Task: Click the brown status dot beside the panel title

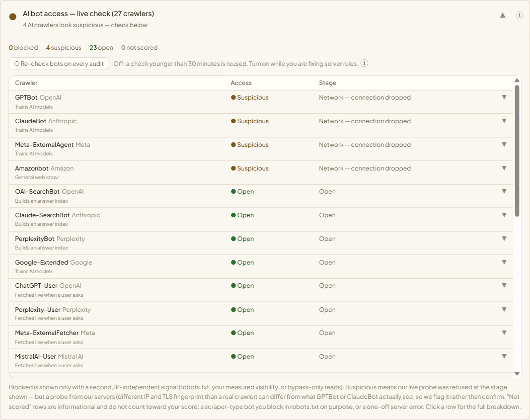Action: click(x=13, y=17)
